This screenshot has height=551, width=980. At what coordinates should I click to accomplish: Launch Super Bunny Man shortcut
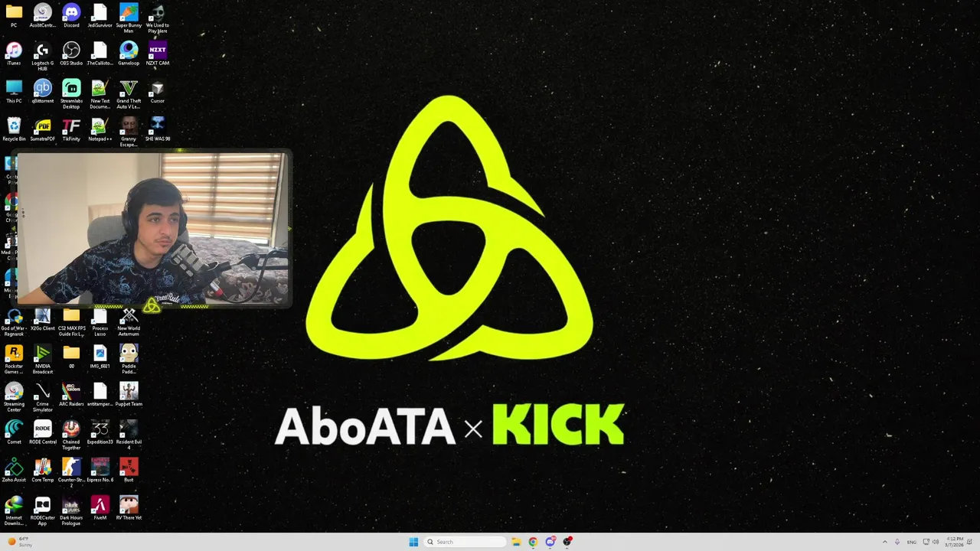tap(129, 18)
